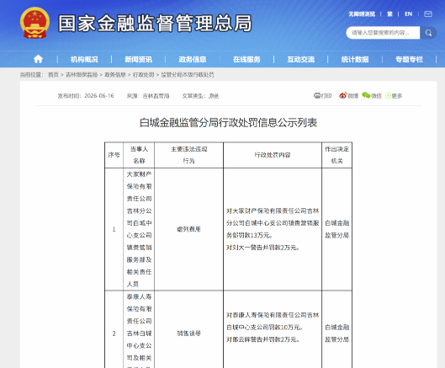Screen dimensions: 445x368
Task: Click the row number 1 cell
Action: pos(114,229)
